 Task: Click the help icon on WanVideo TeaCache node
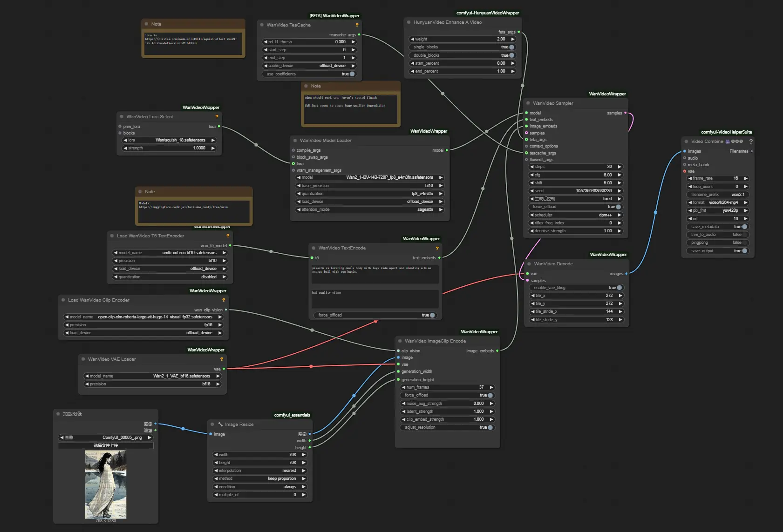coord(357,25)
